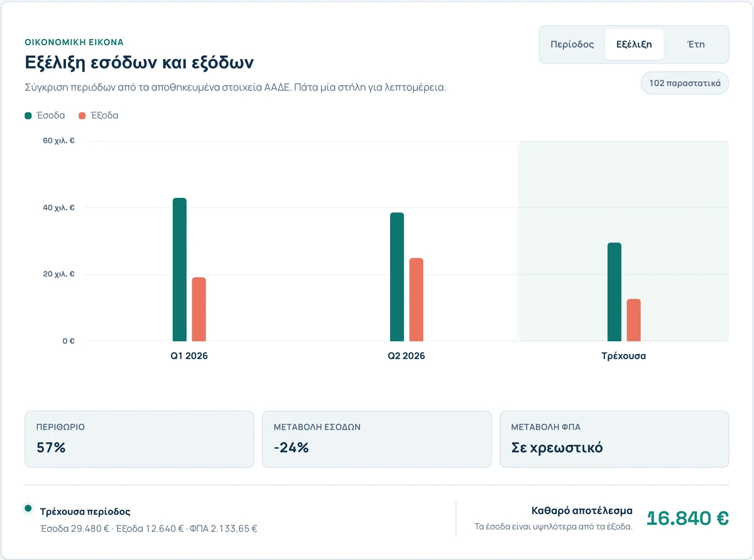Select the Q2 2026 income bar

coord(397,277)
